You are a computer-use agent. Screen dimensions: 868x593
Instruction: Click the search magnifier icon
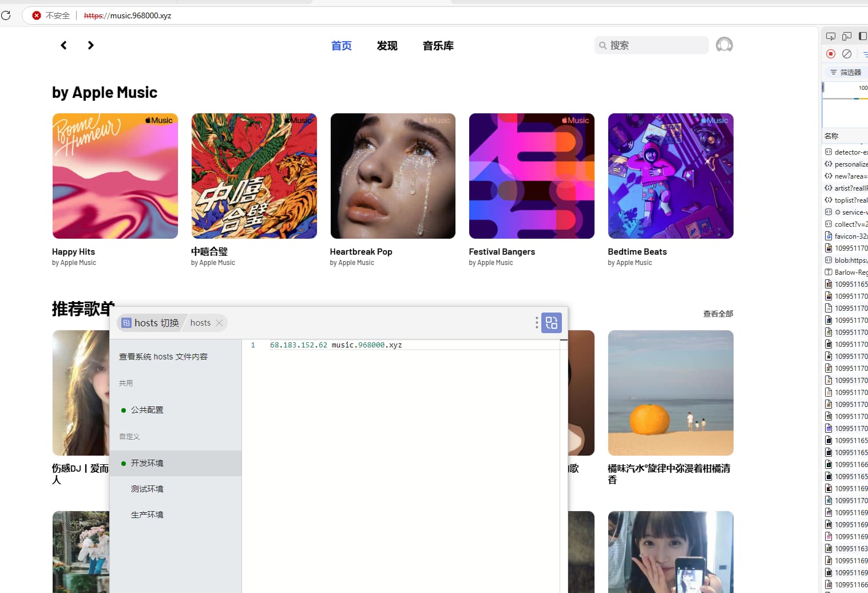point(603,45)
